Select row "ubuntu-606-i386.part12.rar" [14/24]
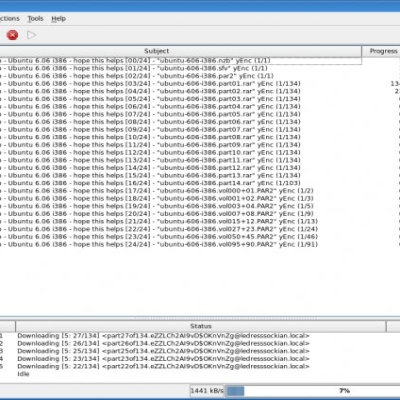The height and width of the screenshot is (400, 400). 200,168
